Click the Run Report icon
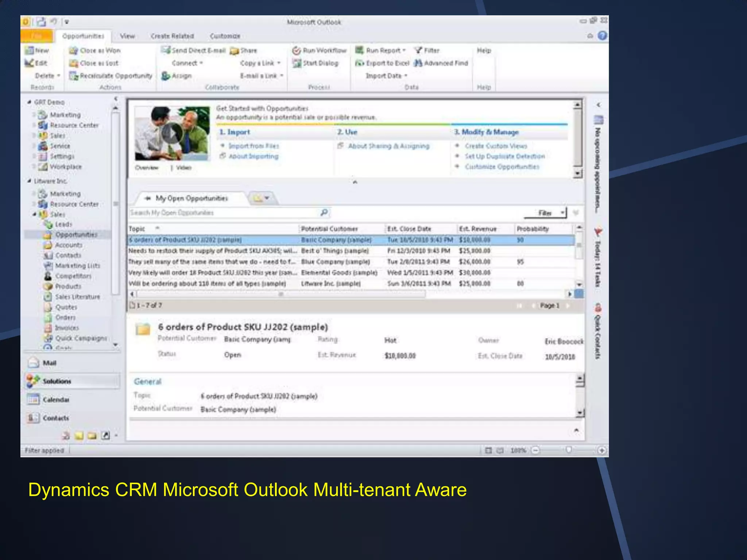This screenshot has height=560, width=747. point(360,50)
